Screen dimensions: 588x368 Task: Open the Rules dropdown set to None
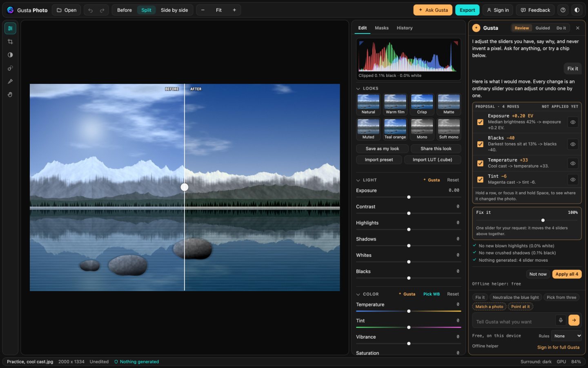click(x=566, y=336)
